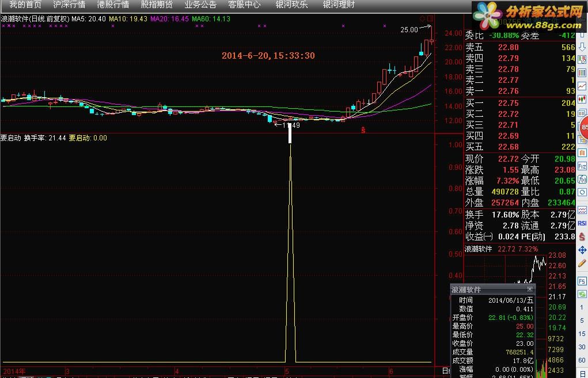Select the 买二 22.72 order row

pyautogui.click(x=519, y=114)
